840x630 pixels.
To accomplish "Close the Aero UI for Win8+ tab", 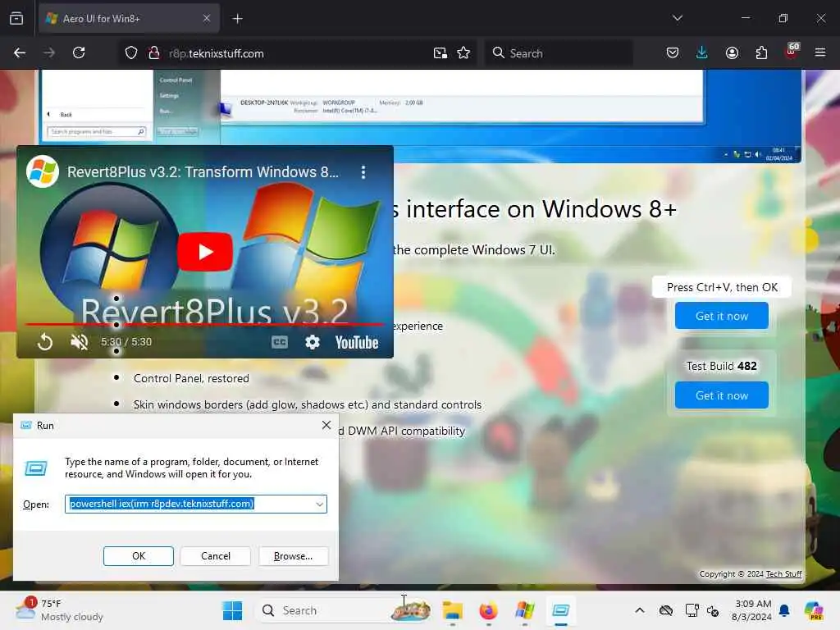I will click(207, 18).
